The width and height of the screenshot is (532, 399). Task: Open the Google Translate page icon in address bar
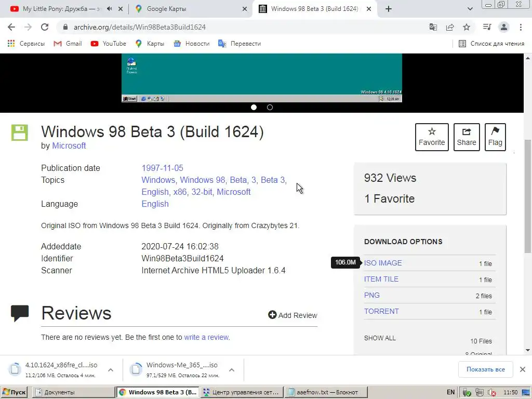click(433, 27)
